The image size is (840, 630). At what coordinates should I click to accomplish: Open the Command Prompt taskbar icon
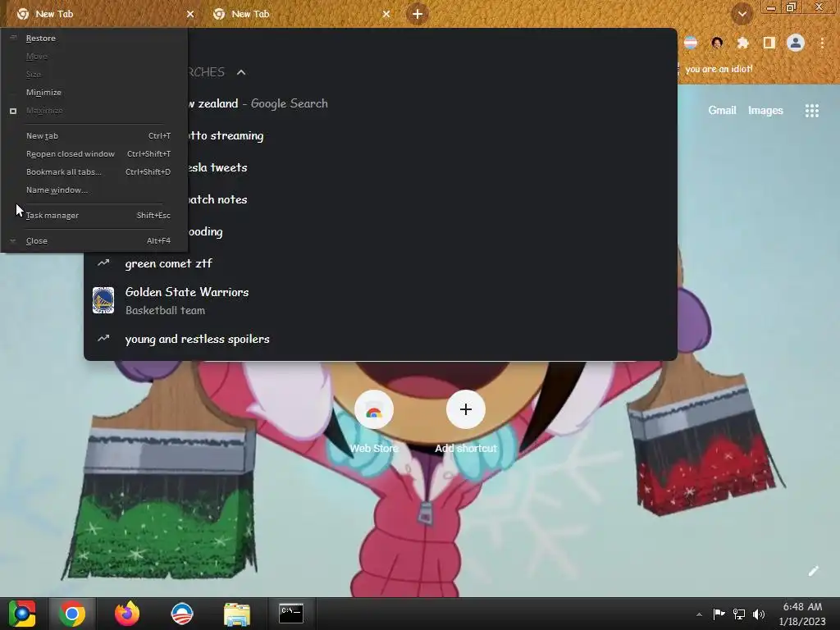pyautogui.click(x=291, y=614)
